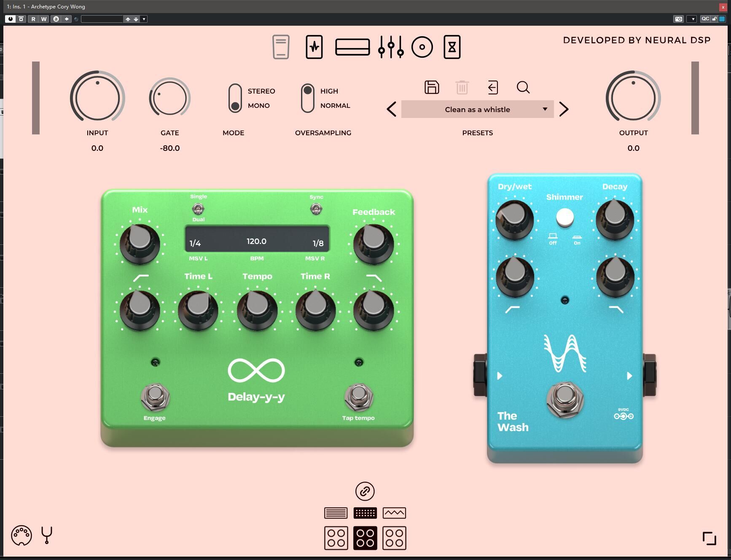Viewport: 731px width, 560px height.
Task: Click the import preset icon
Action: pyautogui.click(x=492, y=87)
